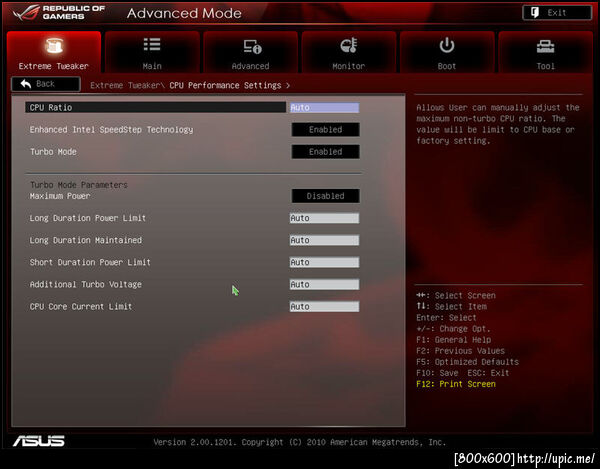Image resolution: width=600 pixels, height=469 pixels.
Task: Click the Extreme Tweaker breadcrumb link
Action: click(124, 85)
